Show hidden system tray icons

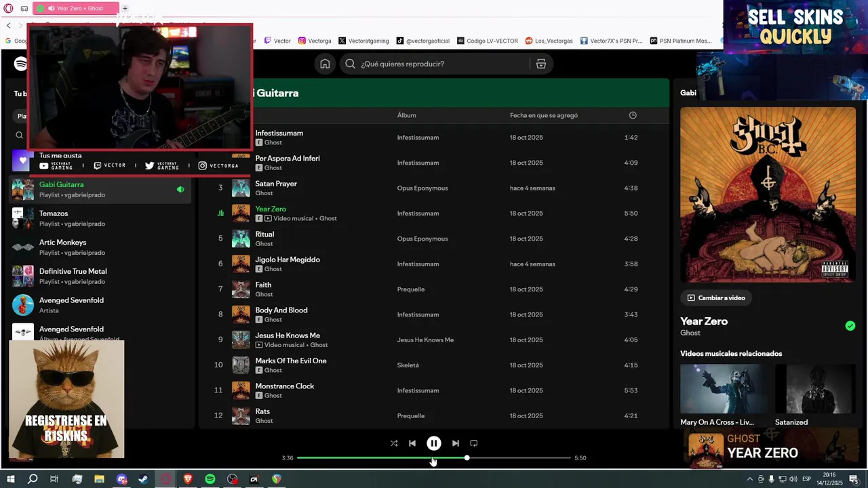[750, 479]
